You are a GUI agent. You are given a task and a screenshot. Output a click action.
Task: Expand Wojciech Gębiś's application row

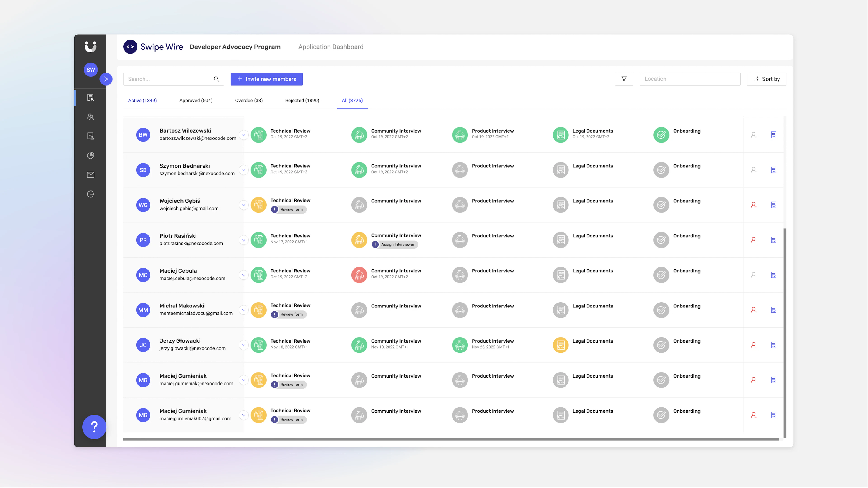click(243, 205)
